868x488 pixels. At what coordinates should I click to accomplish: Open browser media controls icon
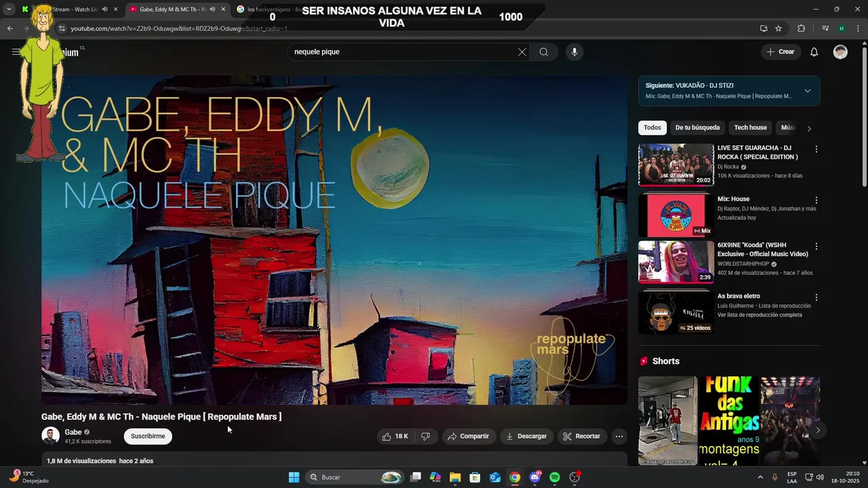pyautogui.click(x=825, y=28)
